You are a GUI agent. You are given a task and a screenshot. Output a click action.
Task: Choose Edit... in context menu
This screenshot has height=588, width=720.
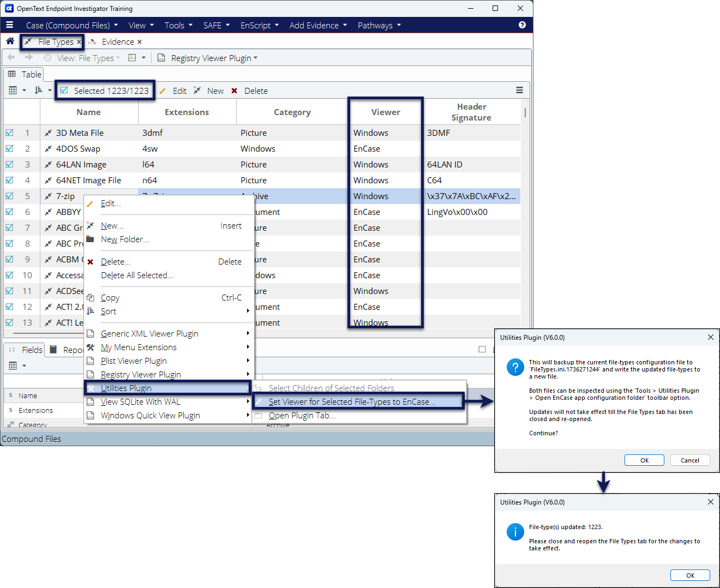pyautogui.click(x=111, y=203)
